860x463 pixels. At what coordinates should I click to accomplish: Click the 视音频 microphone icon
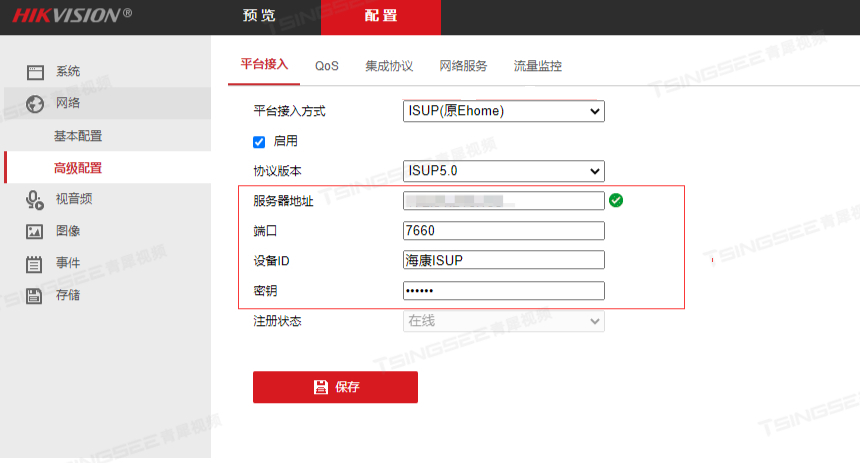pyautogui.click(x=35, y=200)
